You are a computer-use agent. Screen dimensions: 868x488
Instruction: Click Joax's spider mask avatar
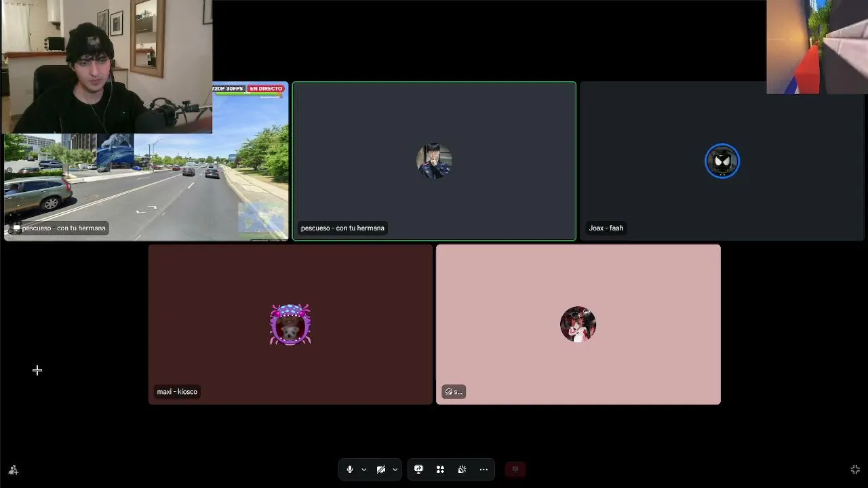tap(722, 161)
